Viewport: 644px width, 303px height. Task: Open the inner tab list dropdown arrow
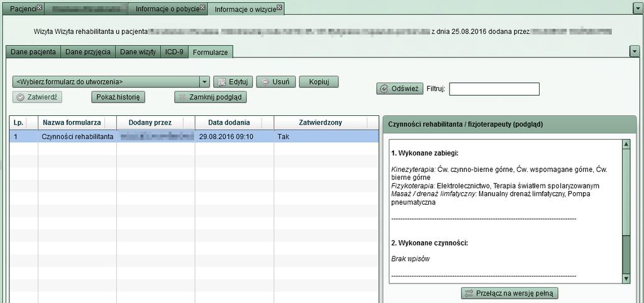[633, 51]
